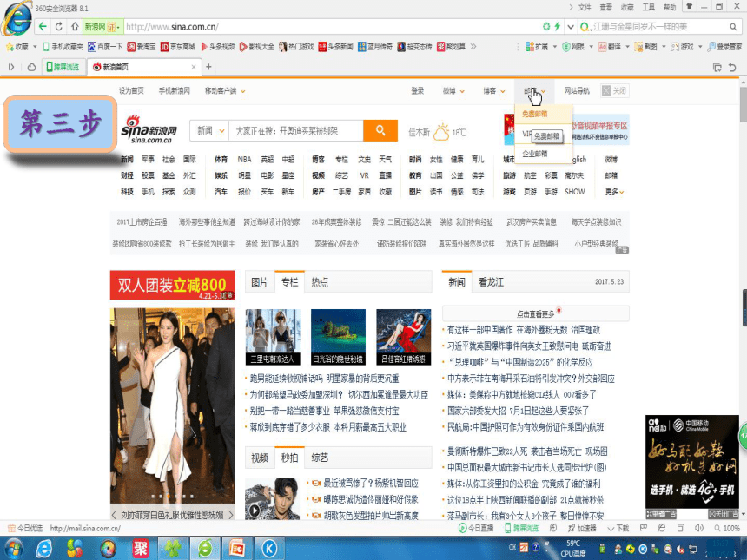Image resolution: width=747 pixels, height=560 pixels.
Task: Show more bookmarks with chevron
Action: click(473, 47)
